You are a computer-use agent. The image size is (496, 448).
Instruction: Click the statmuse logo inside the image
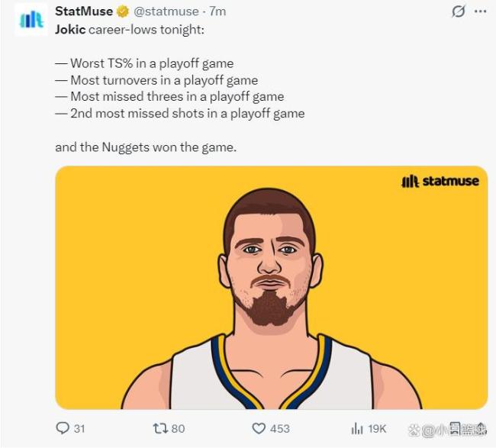pyautogui.click(x=440, y=181)
